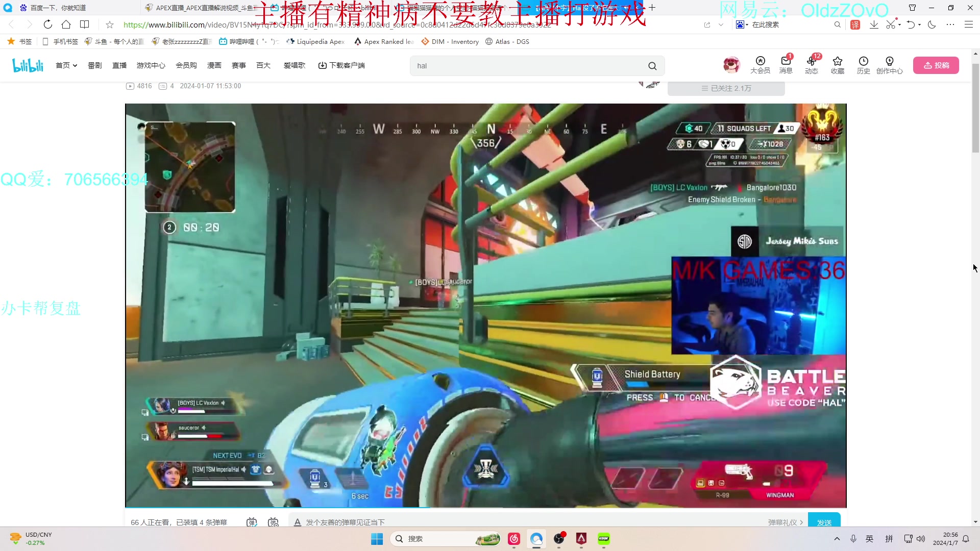The height and width of the screenshot is (551, 980).
Task: Open the Liquipedia Apex bookmark
Action: (x=315, y=42)
